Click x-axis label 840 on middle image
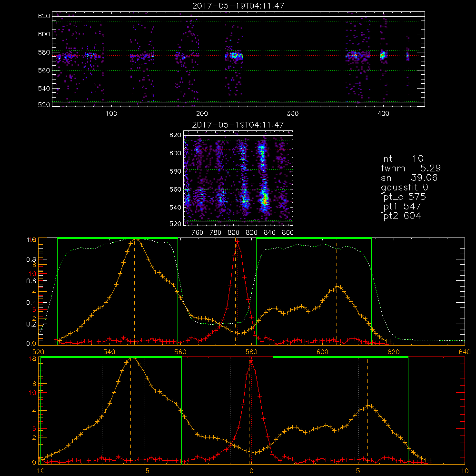 pyautogui.click(x=269, y=233)
